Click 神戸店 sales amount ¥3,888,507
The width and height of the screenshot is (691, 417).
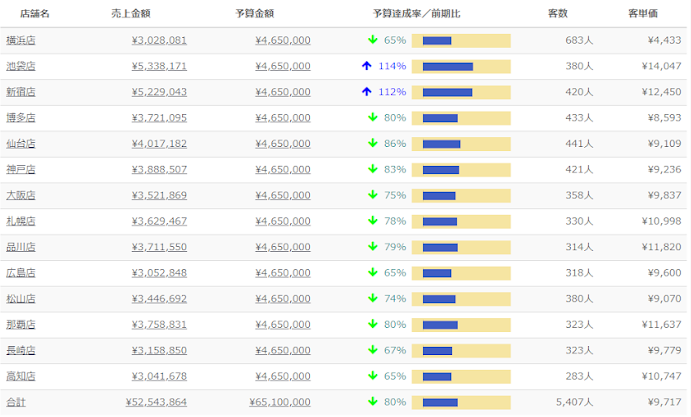pos(159,170)
